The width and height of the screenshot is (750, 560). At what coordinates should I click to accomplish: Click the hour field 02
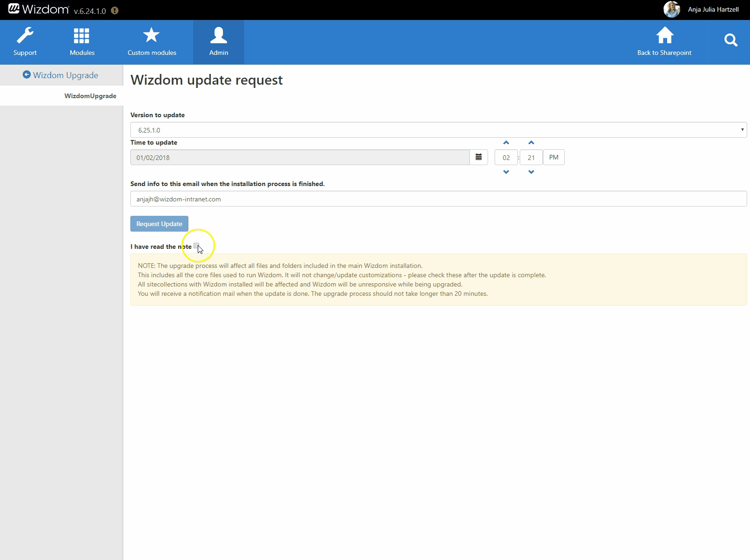pos(506,158)
